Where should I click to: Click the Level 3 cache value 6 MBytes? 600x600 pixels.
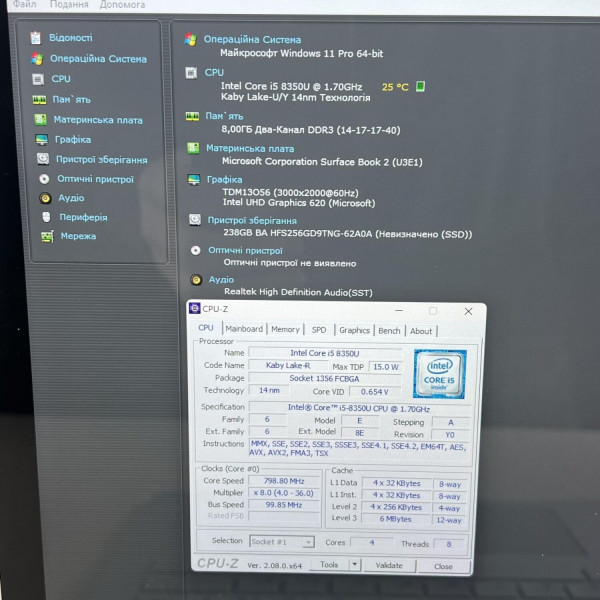[x=396, y=519]
